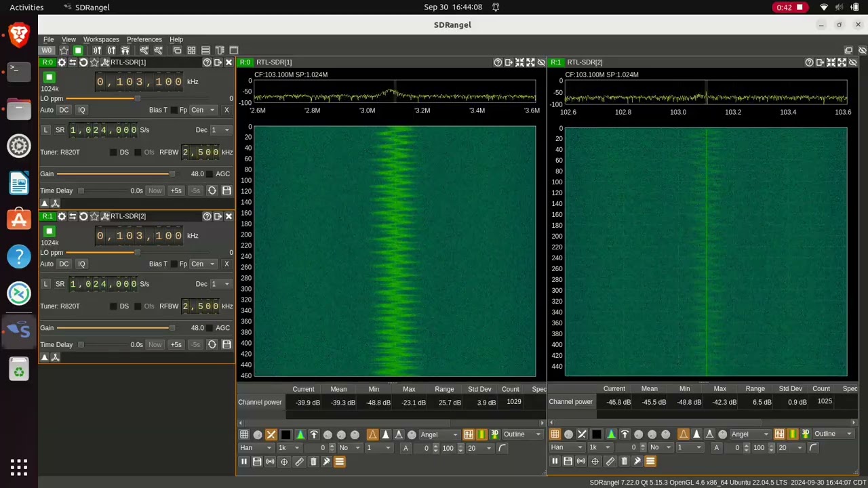Screen dimensions: 868x488
Task: Add a Tx device from the workspace toolbar
Action: tap(111, 50)
